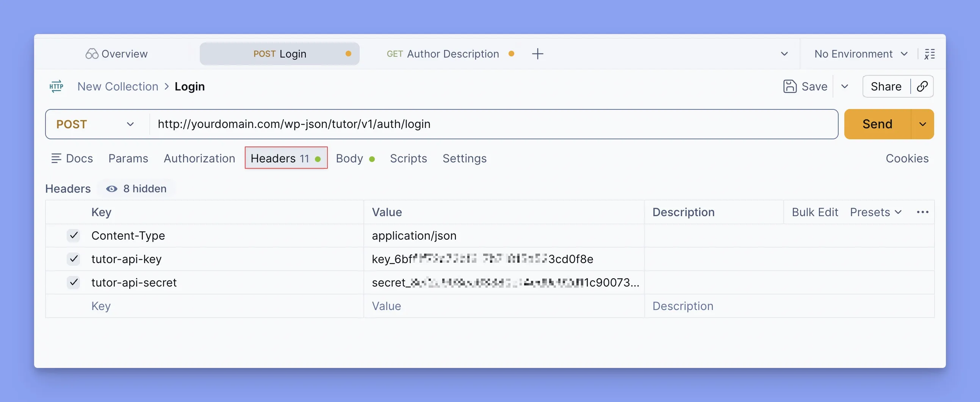Open the headers table more options
Viewport: 980px width, 402px height.
point(922,212)
